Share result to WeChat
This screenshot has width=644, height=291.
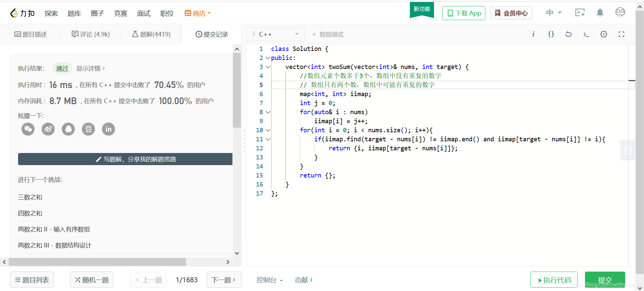tap(28, 129)
